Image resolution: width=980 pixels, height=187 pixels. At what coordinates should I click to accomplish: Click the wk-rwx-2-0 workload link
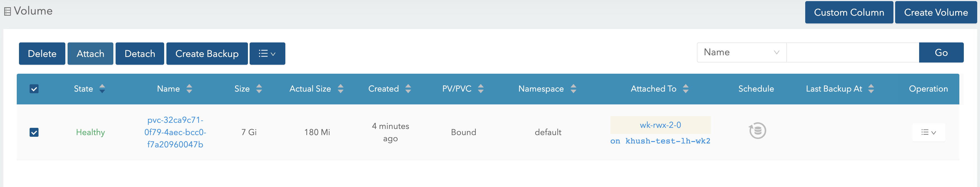pyautogui.click(x=660, y=125)
